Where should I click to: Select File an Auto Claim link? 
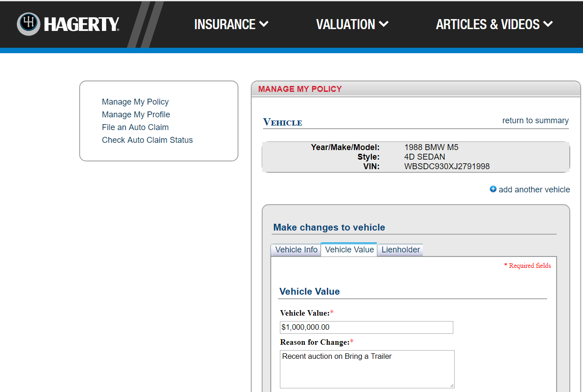tap(135, 127)
